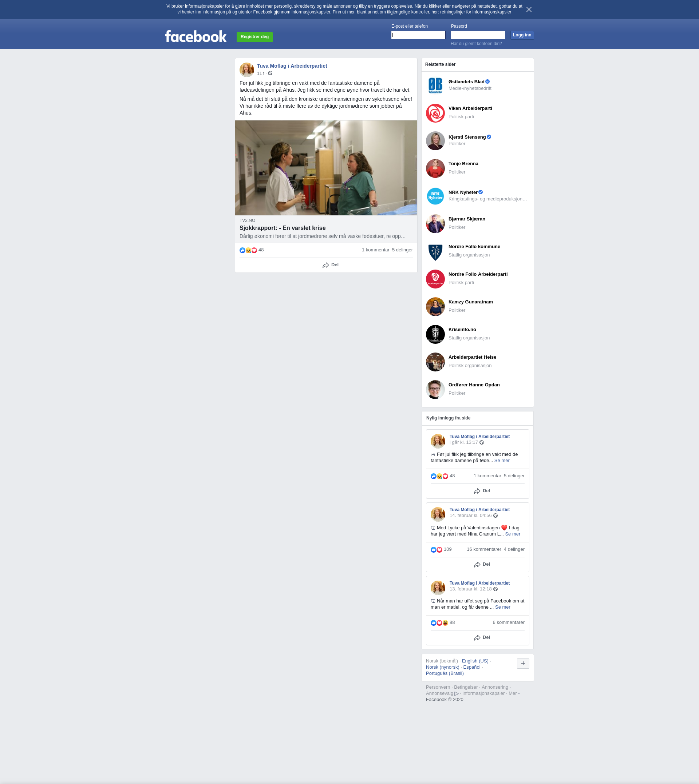699x784 pixels.
Task: Focus the E-post eller telefon field
Action: 418,35
